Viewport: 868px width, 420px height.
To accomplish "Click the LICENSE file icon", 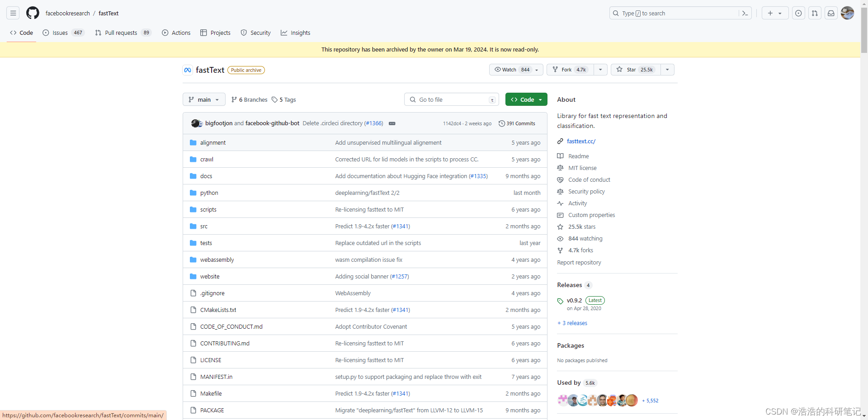I will pos(193,360).
